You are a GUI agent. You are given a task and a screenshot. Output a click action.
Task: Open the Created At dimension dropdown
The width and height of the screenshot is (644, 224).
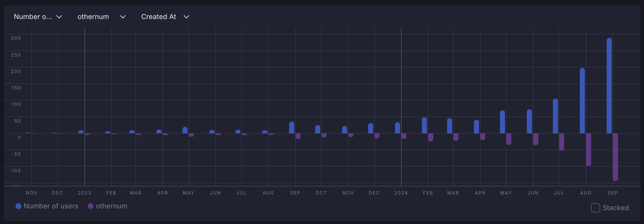[159, 17]
